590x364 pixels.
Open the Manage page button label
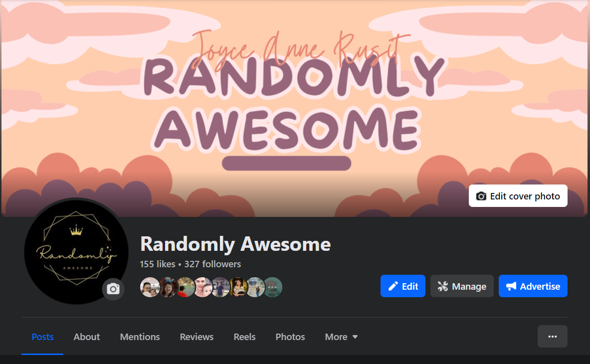[469, 287]
